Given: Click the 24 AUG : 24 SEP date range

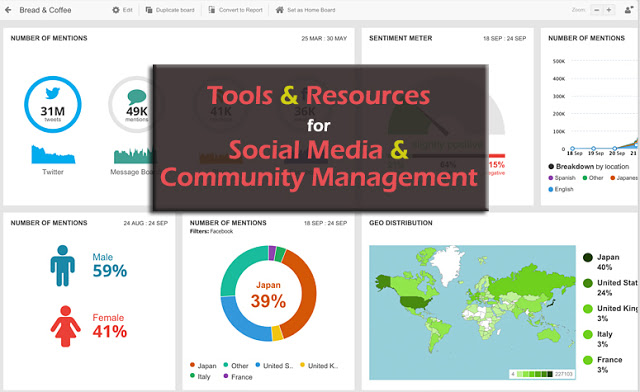Looking at the screenshot, I should tap(146, 223).
